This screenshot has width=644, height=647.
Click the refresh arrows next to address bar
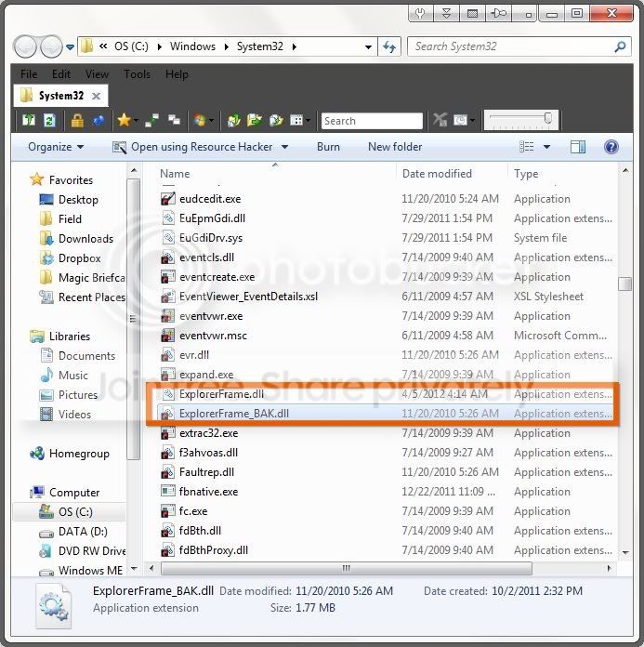tap(389, 46)
